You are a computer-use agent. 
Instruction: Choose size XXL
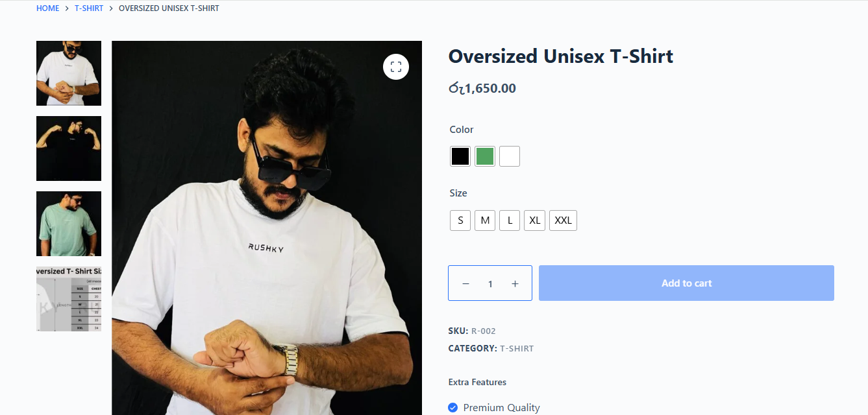[563, 220]
